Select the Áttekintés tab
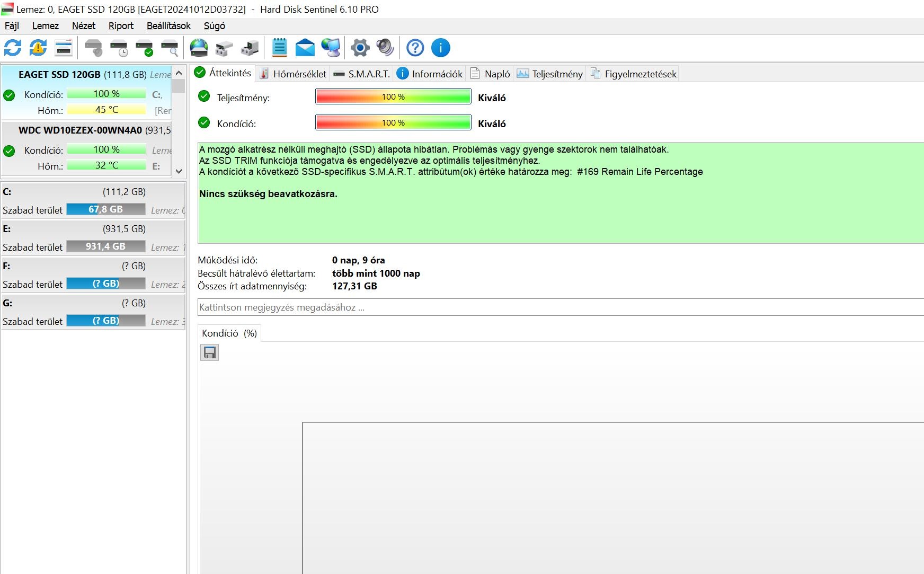This screenshot has width=924, height=574. 223,73
